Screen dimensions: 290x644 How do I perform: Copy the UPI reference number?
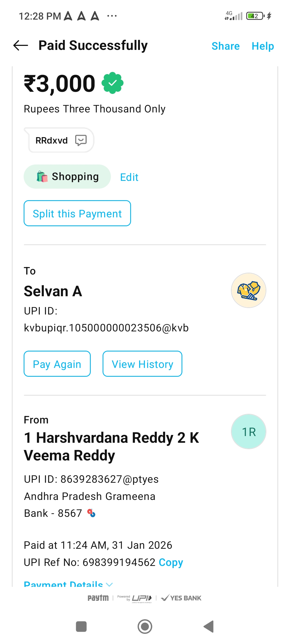(171, 562)
